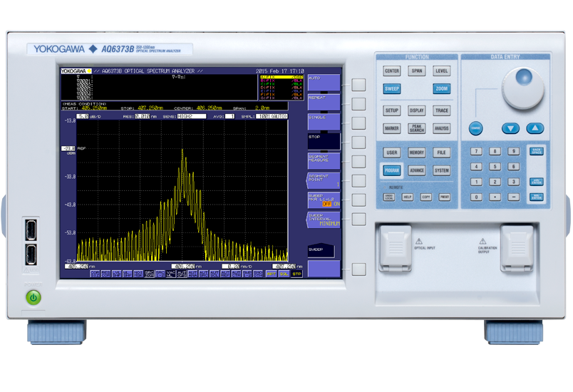Image resolution: width=573 pixels, height=392 pixels.
Task: Click numeric keypad key 4
Action: 476,167
